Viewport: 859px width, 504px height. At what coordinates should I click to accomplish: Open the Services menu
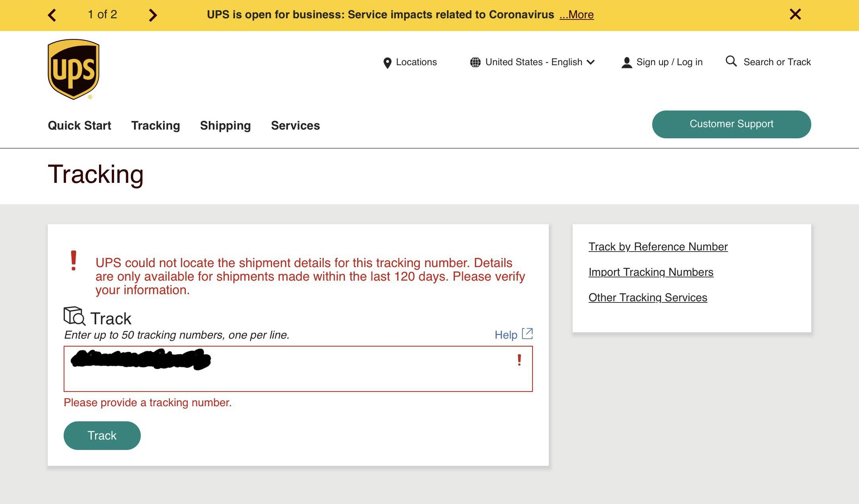(x=295, y=126)
